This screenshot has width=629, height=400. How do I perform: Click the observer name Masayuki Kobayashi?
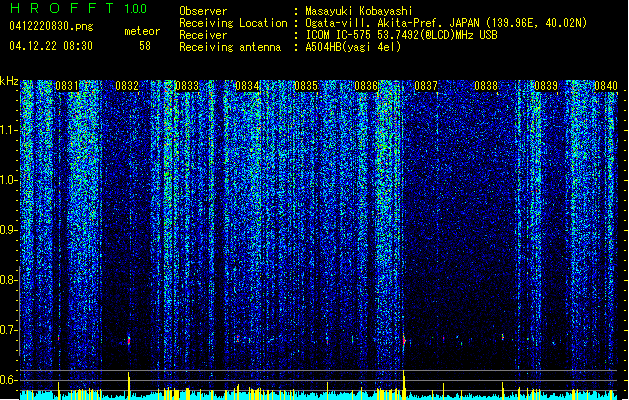(x=359, y=11)
